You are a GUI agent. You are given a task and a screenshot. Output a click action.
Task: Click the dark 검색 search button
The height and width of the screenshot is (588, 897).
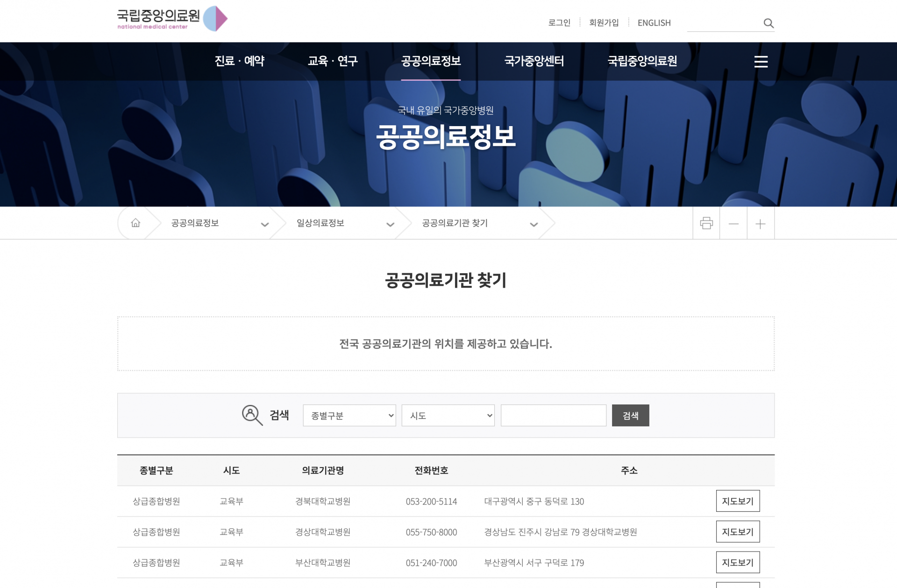tap(630, 415)
